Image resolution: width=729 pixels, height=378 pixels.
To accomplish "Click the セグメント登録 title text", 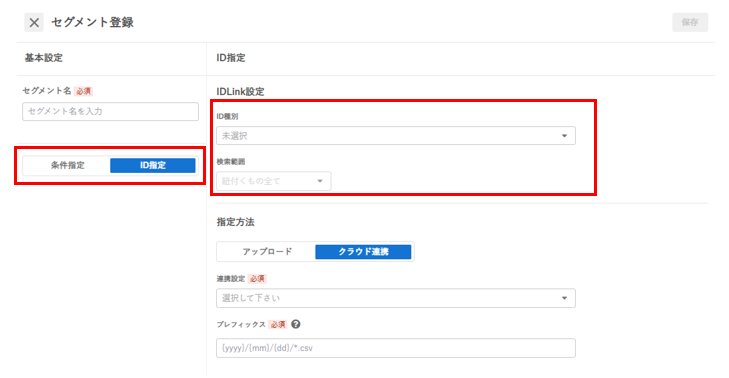I will tap(93, 22).
